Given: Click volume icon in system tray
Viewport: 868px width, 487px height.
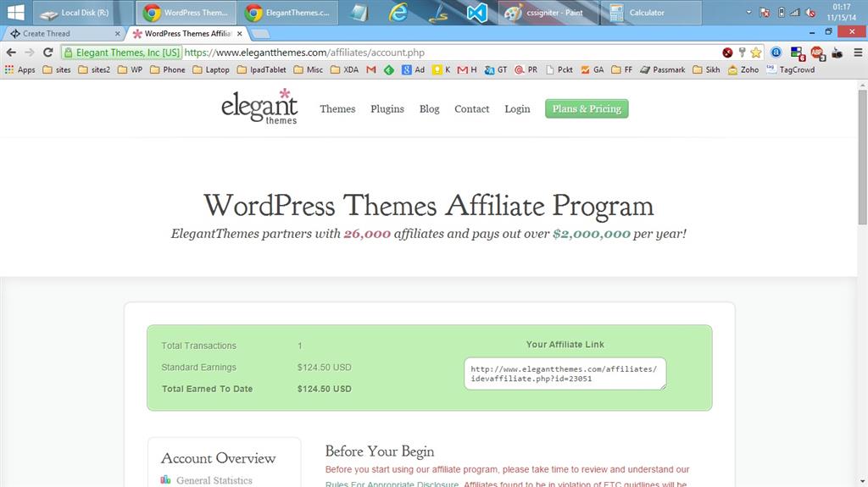Looking at the screenshot, I should coord(810,12).
